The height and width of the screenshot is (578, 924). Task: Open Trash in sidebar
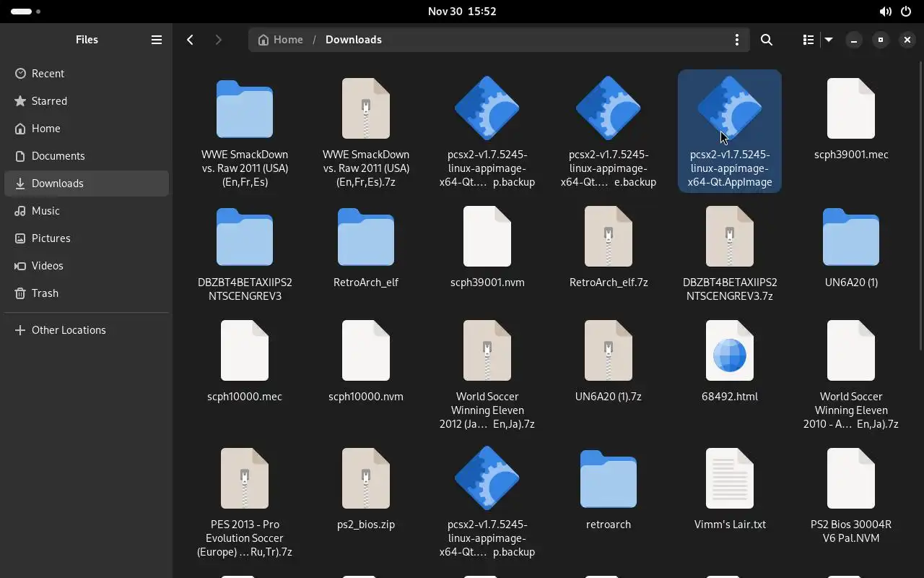click(x=87, y=293)
